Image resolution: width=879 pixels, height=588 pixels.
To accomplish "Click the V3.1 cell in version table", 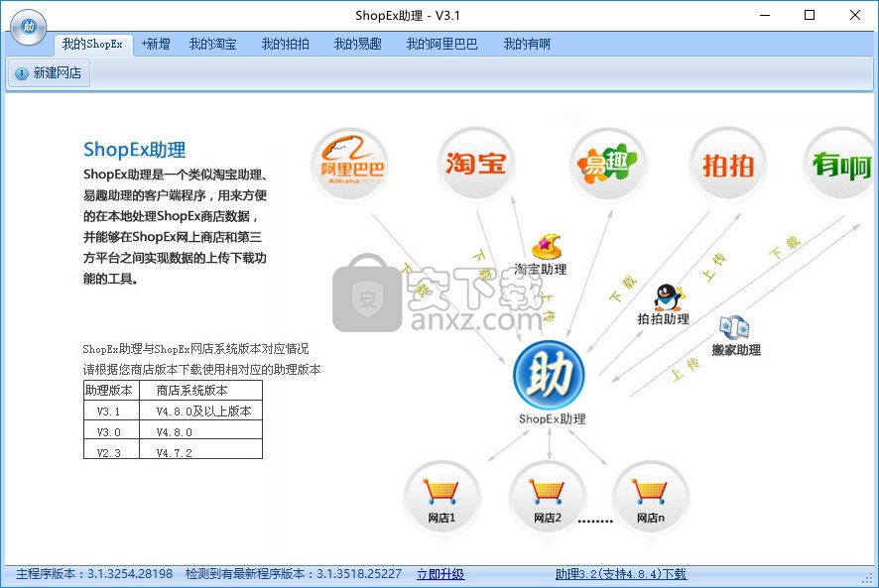I will 109,412.
